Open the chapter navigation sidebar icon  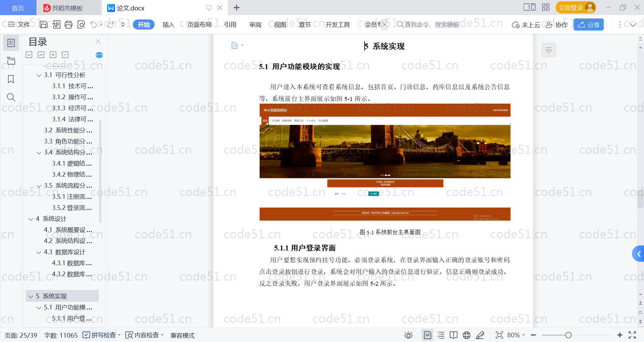click(11, 61)
